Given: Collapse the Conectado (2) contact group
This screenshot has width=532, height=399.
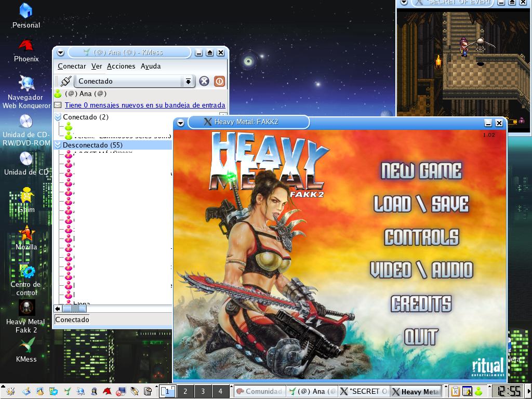Looking at the screenshot, I should [x=58, y=117].
